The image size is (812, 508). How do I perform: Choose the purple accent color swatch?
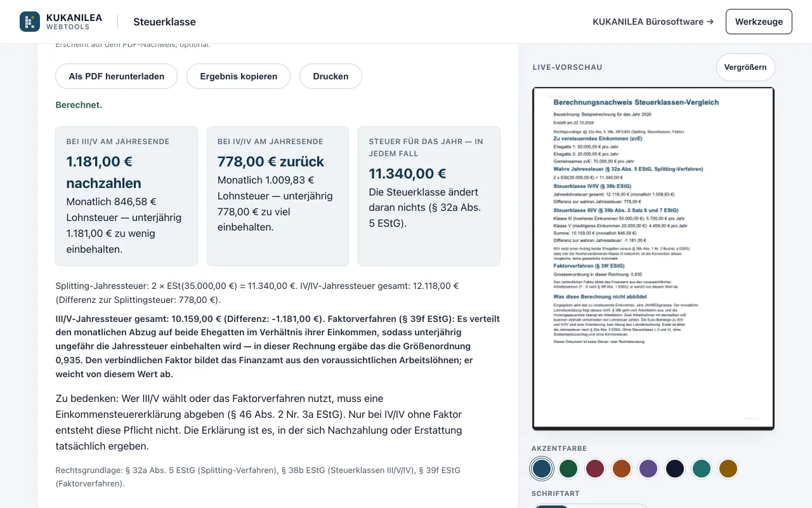click(x=648, y=469)
